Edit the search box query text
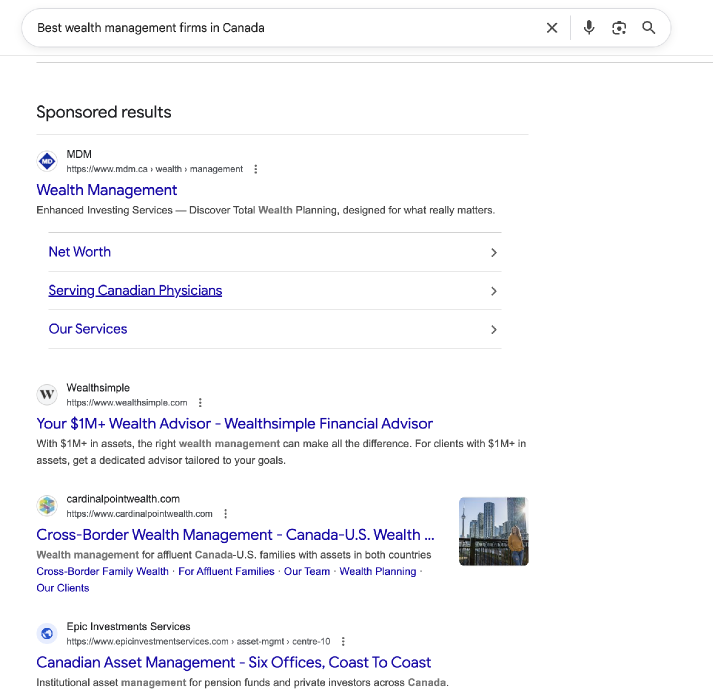 [151, 28]
